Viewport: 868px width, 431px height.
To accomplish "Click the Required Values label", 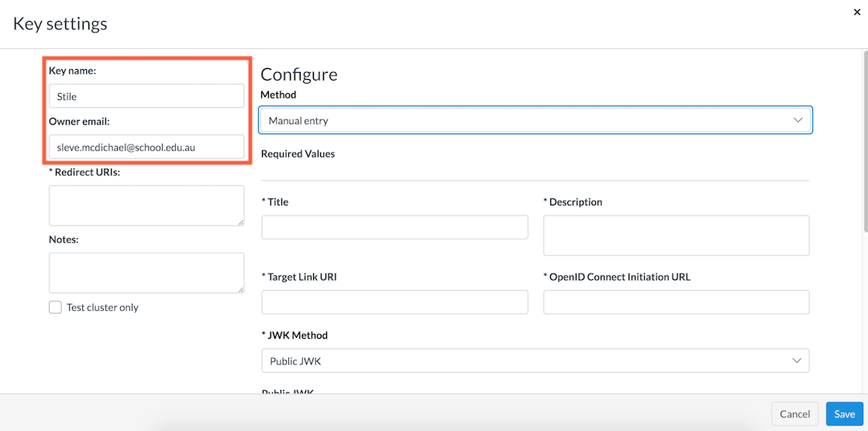I will (x=298, y=154).
